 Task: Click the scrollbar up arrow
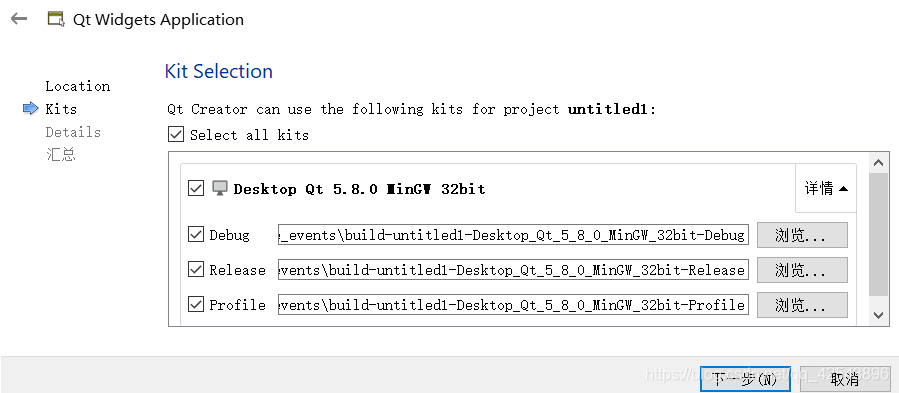(x=878, y=163)
